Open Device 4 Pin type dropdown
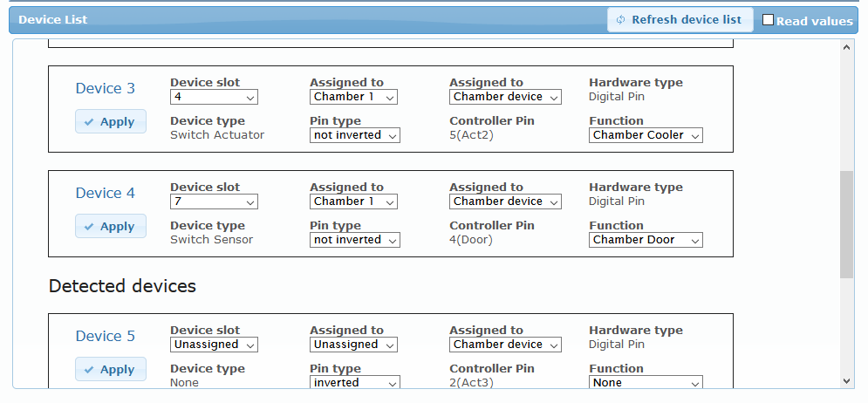This screenshot has width=868, height=403. point(354,240)
